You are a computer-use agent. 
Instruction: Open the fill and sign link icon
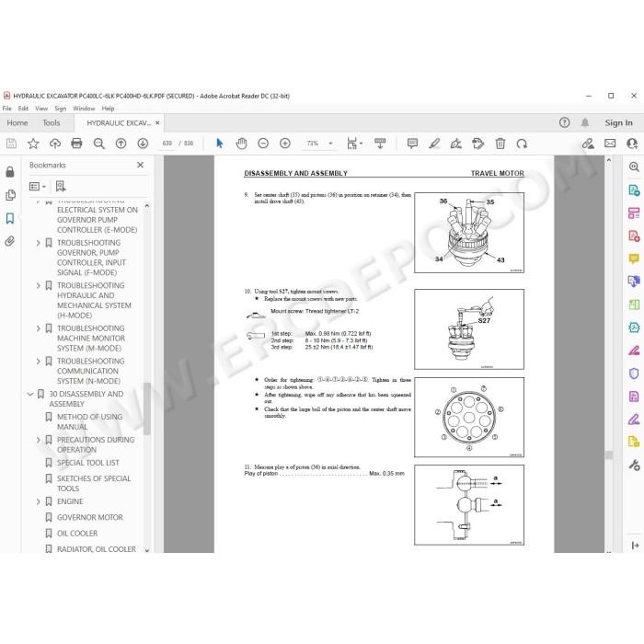(588, 144)
